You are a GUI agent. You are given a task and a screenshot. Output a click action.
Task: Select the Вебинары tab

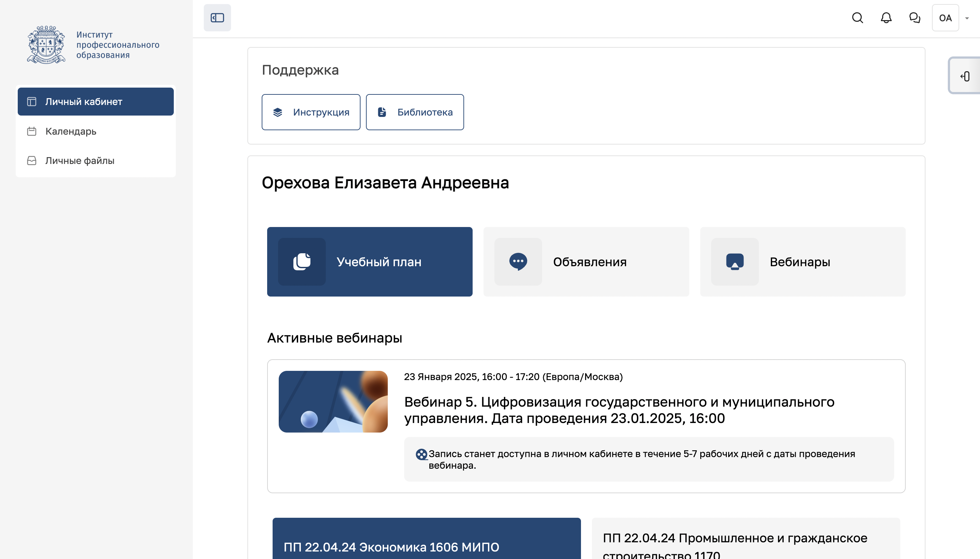(x=803, y=261)
